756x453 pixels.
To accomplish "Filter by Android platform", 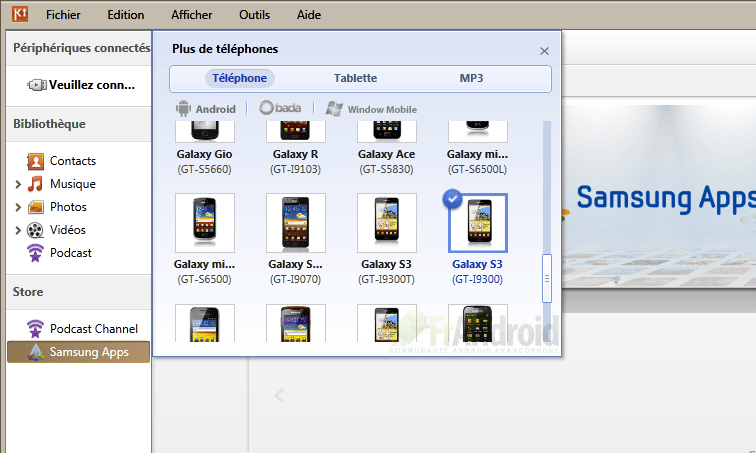I will [x=206, y=109].
